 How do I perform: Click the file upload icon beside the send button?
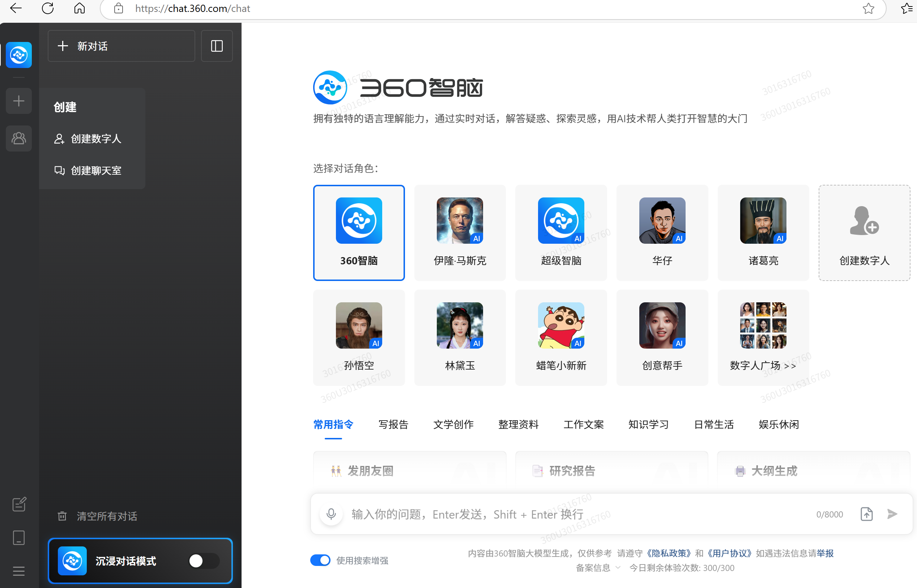coord(867,514)
